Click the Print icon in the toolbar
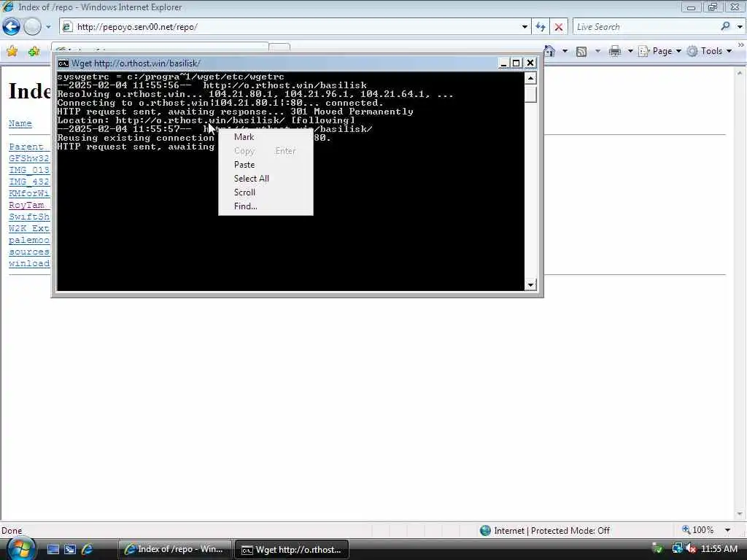The height and width of the screenshot is (560, 747). (615, 51)
